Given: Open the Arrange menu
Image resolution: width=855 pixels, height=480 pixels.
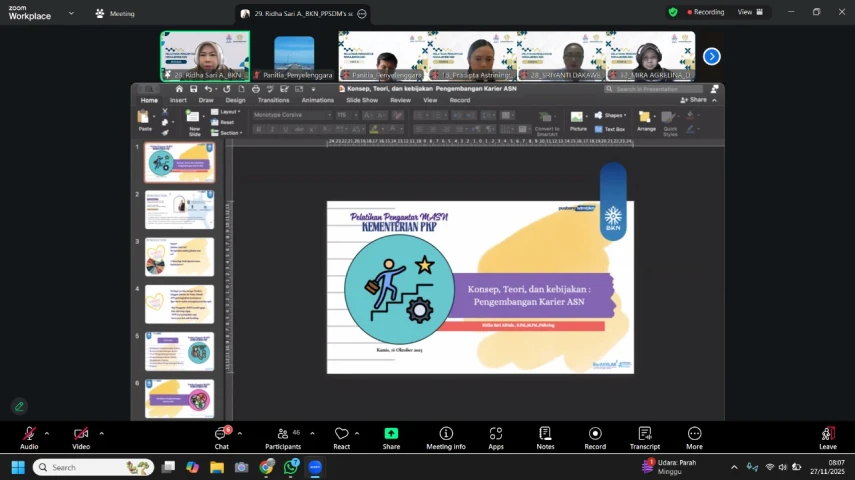Looking at the screenshot, I should click(646, 121).
